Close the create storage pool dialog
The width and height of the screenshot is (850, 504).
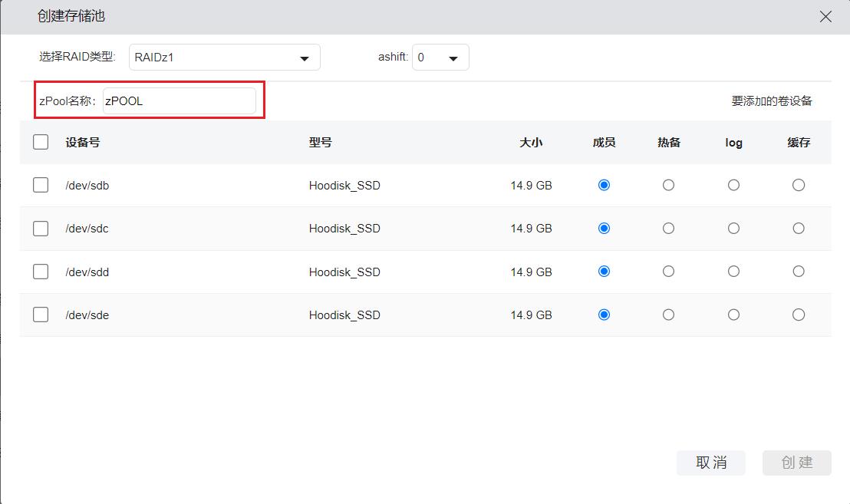[825, 17]
